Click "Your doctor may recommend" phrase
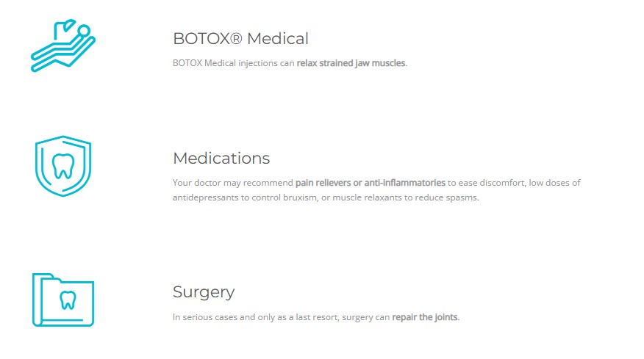 tap(232, 182)
